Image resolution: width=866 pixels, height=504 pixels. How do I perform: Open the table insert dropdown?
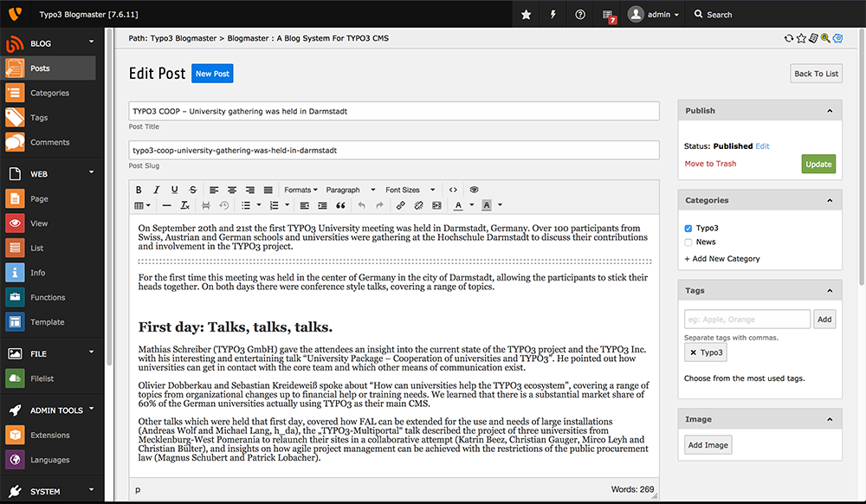coord(143,205)
